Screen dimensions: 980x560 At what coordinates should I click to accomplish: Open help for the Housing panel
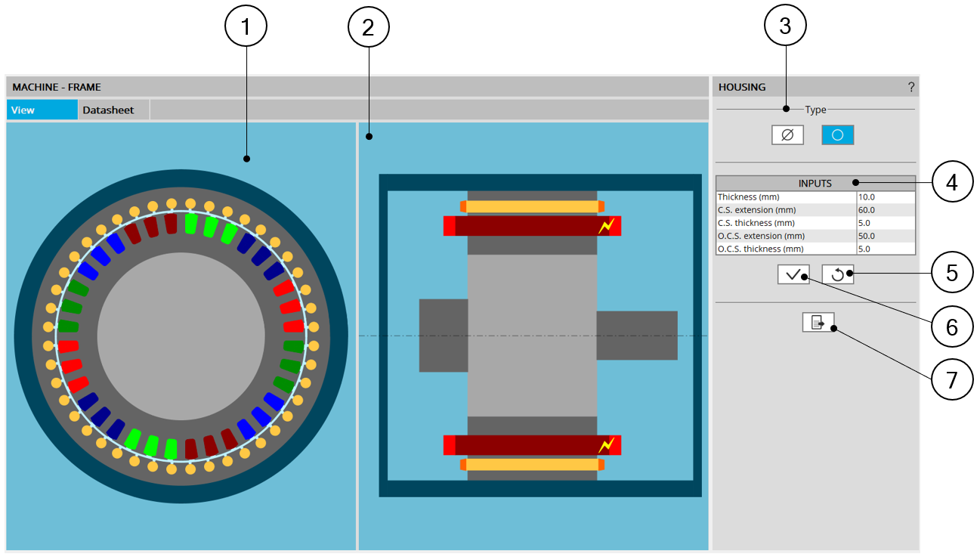[911, 87]
